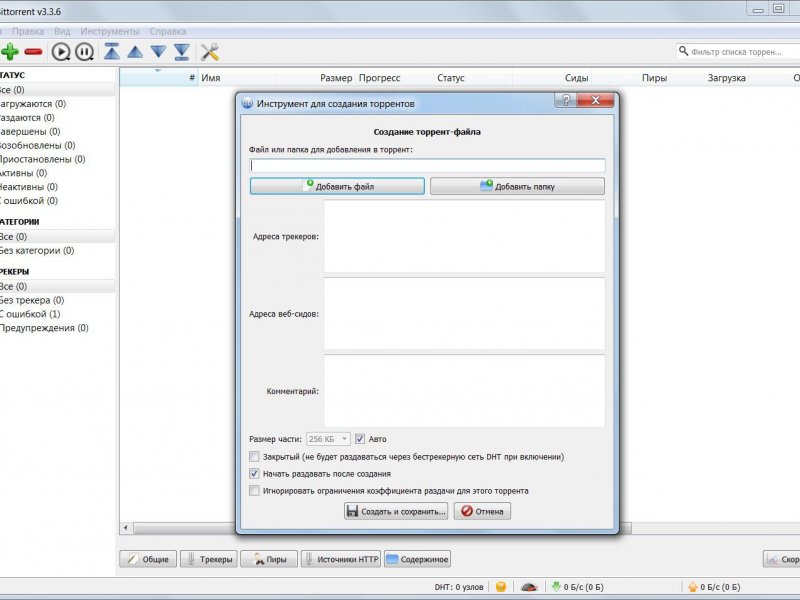Select Без категории (0) filter

tap(37, 250)
